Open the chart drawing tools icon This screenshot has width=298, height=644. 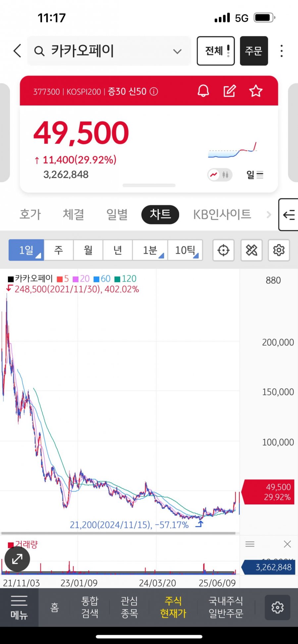252,250
